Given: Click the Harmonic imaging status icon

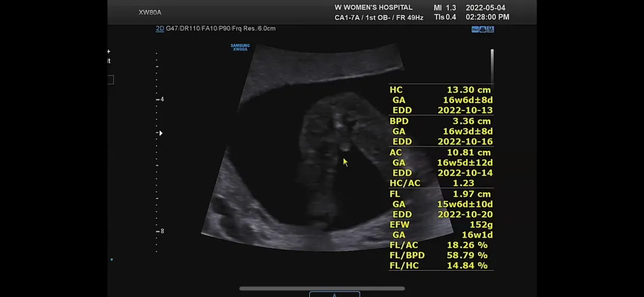Looking at the screenshot, I should click(475, 30).
